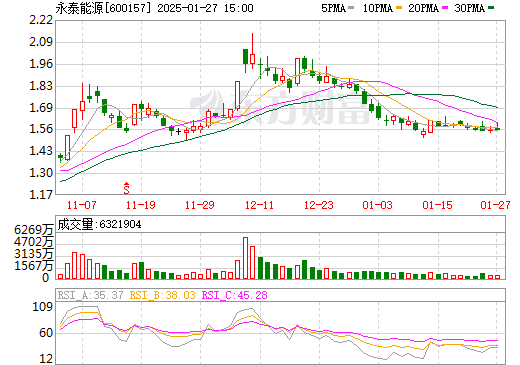The height and width of the screenshot is (365, 520).
Task: Click the 1.17 price axis label
Action: pyautogui.click(x=41, y=194)
